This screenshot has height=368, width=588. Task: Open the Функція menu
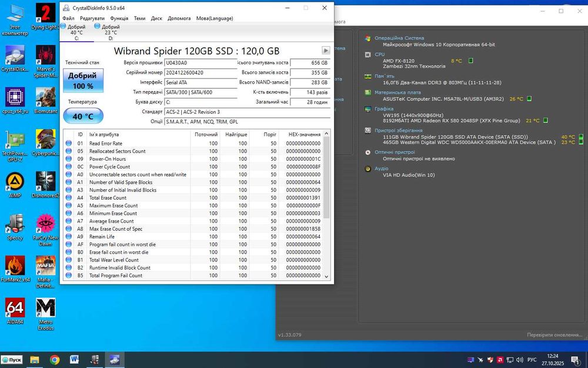point(119,18)
